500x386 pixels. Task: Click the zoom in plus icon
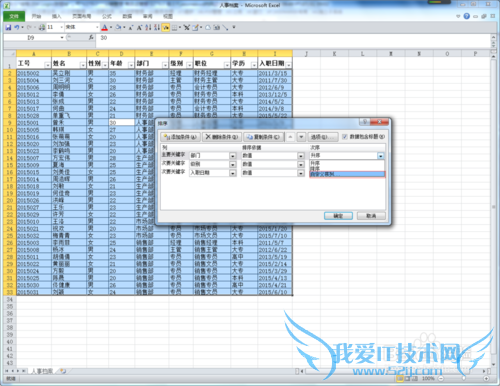click(486, 378)
